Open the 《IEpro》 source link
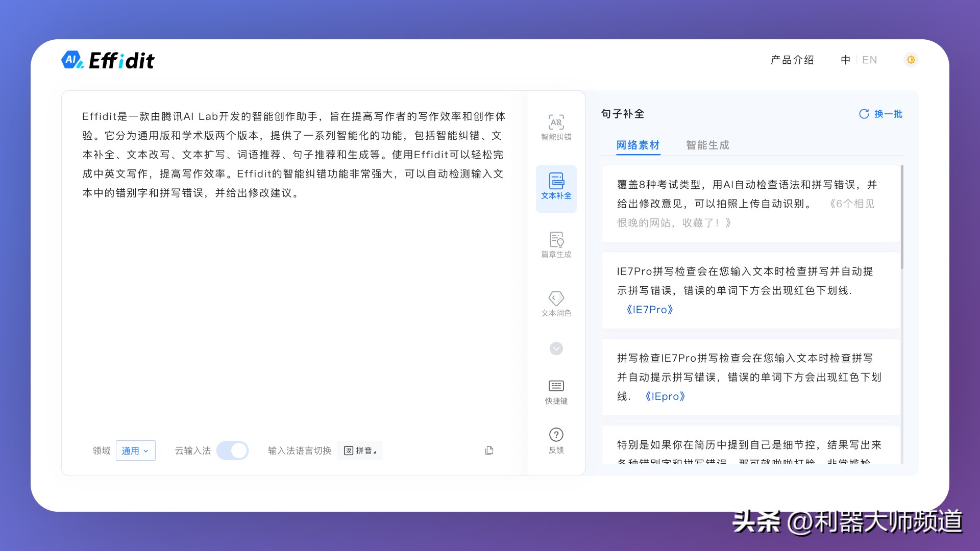 (665, 396)
